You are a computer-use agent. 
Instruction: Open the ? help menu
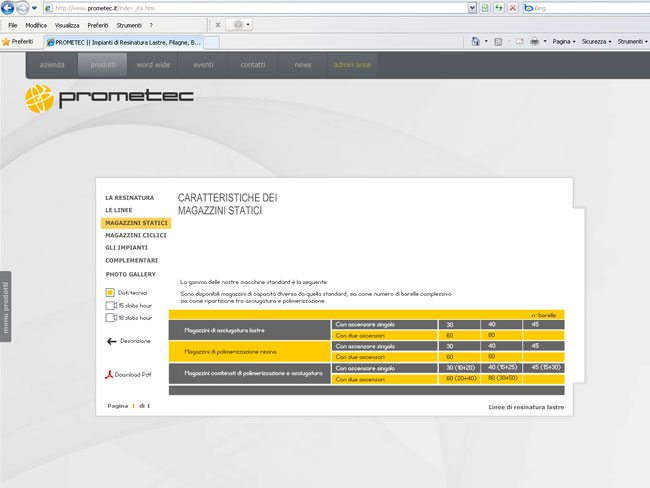pyautogui.click(x=151, y=25)
